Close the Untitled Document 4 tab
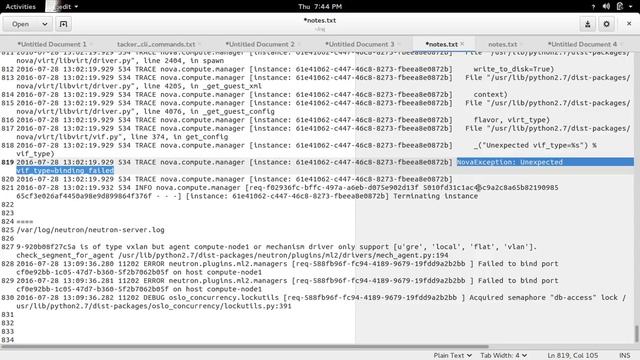 coord(622,44)
